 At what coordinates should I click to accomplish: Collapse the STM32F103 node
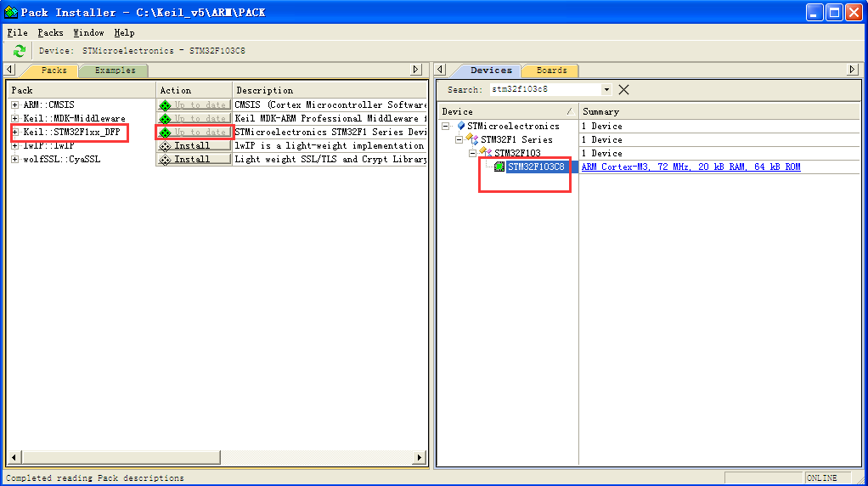473,153
